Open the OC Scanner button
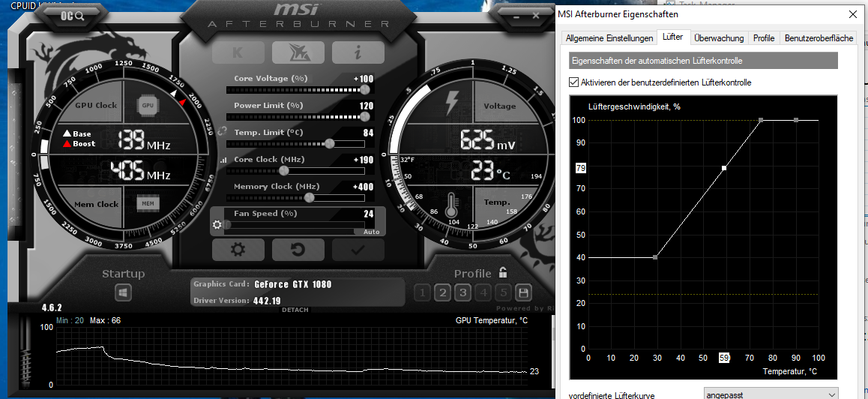Image resolution: width=868 pixels, height=399 pixels. click(x=72, y=16)
